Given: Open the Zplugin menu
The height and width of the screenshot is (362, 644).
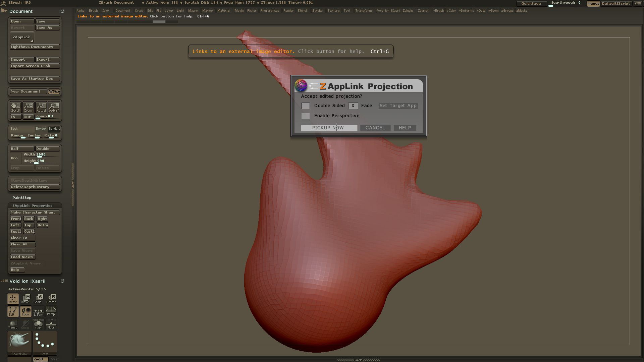Looking at the screenshot, I should (408, 11).
